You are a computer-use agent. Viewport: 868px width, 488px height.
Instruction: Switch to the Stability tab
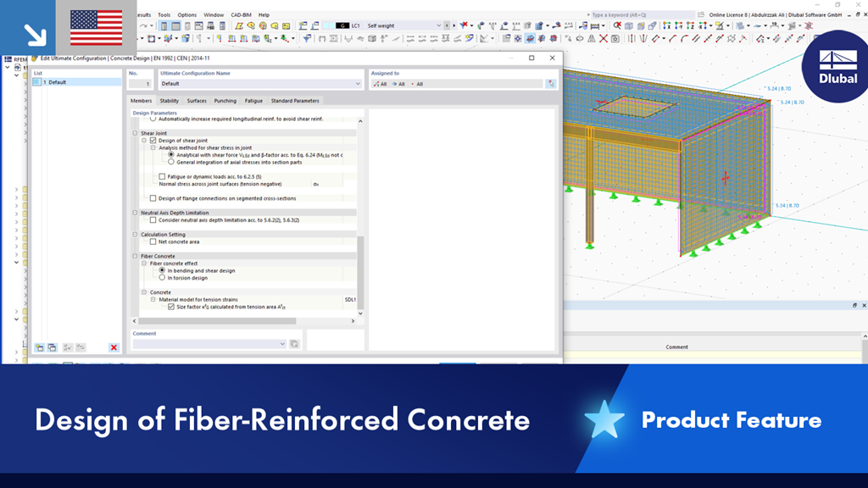click(169, 101)
